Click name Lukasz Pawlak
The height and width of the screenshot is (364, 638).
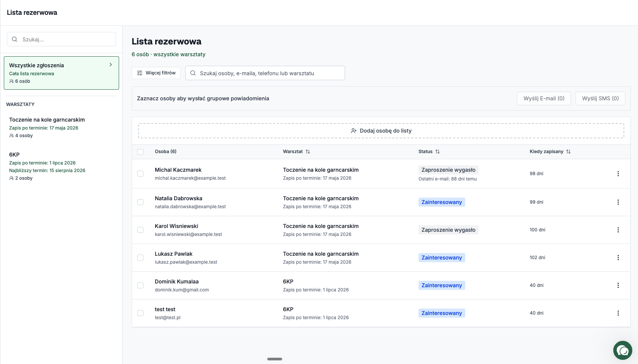pyautogui.click(x=173, y=254)
